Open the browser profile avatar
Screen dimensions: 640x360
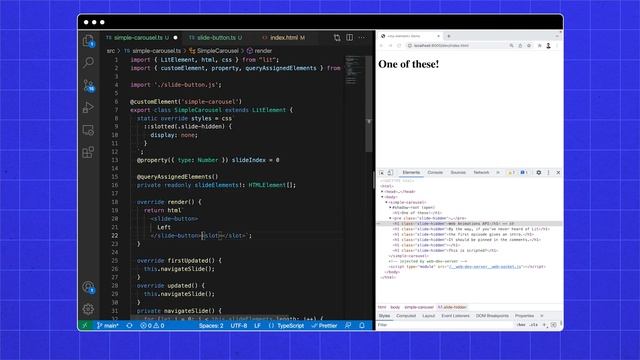[549, 46]
